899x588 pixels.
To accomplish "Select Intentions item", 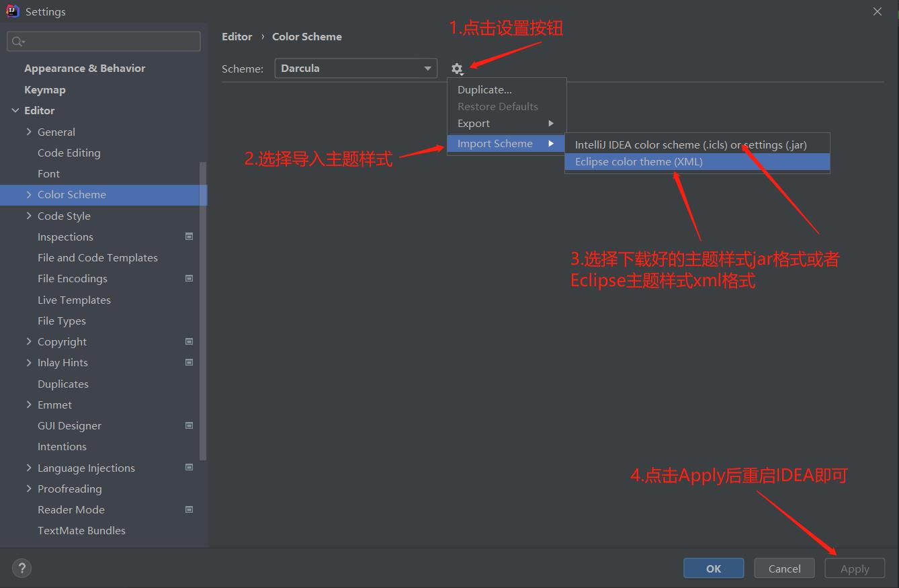I will (x=62, y=447).
